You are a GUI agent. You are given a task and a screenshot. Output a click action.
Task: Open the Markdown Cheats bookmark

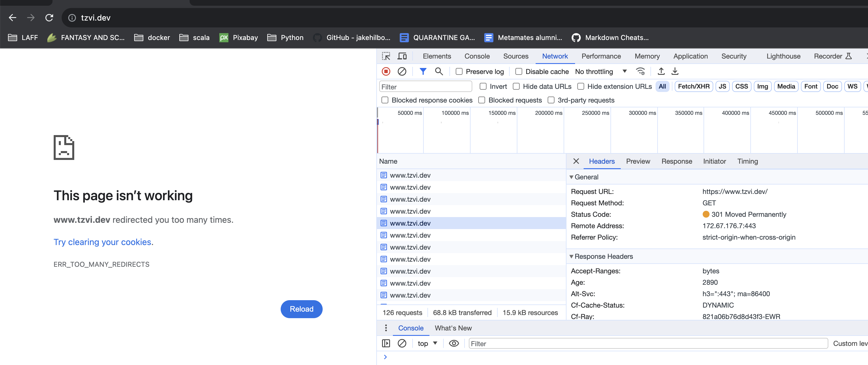pyautogui.click(x=610, y=37)
